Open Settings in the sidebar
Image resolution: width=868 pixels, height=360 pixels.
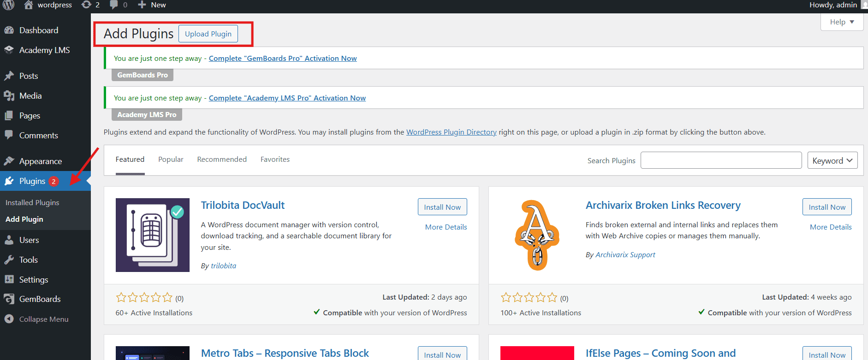(x=33, y=280)
